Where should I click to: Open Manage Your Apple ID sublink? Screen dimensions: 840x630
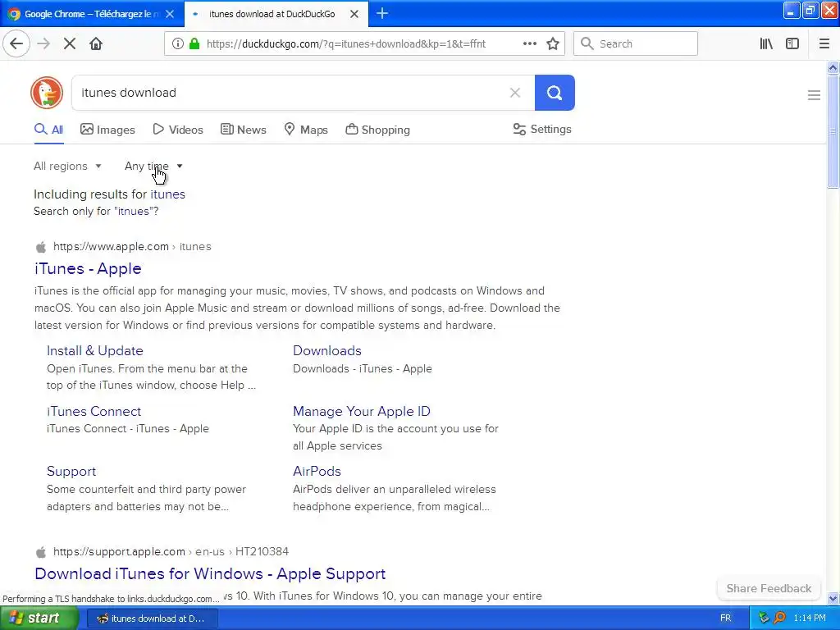pos(362,412)
